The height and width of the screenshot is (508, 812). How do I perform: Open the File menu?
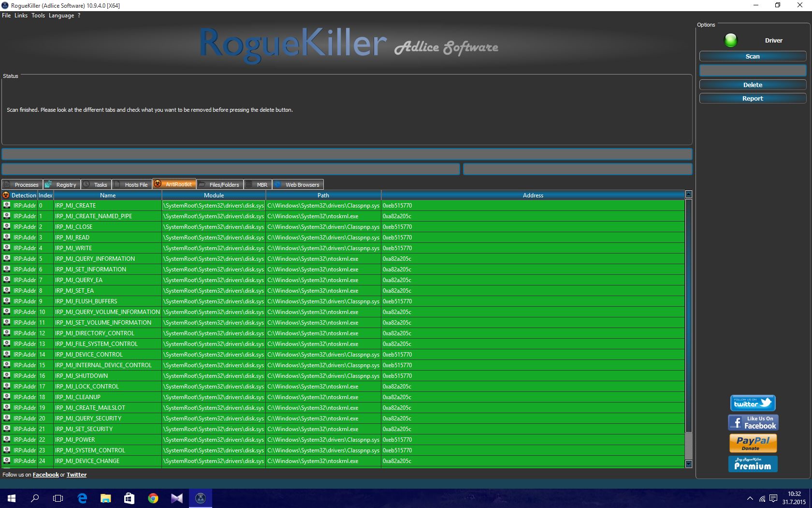(x=6, y=15)
